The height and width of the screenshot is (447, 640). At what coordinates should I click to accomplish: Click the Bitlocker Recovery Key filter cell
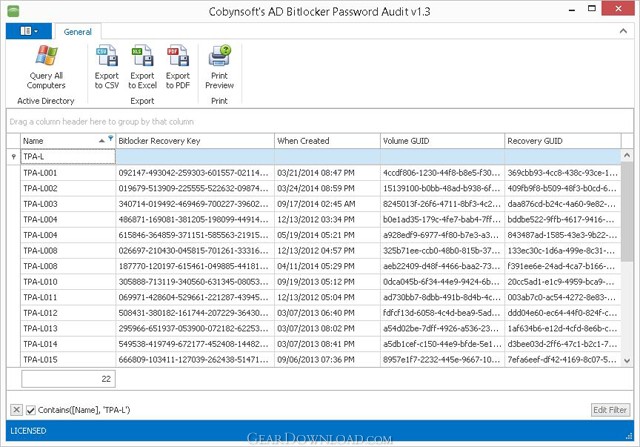tap(195, 156)
